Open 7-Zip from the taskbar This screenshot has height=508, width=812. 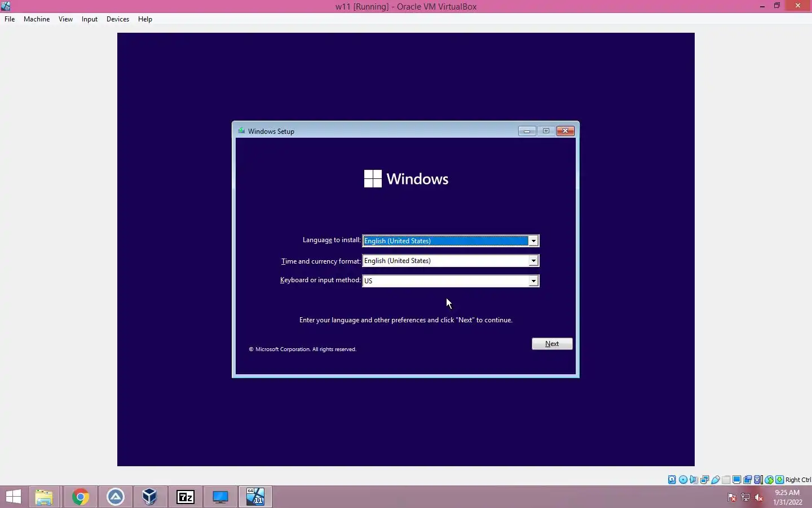185,497
